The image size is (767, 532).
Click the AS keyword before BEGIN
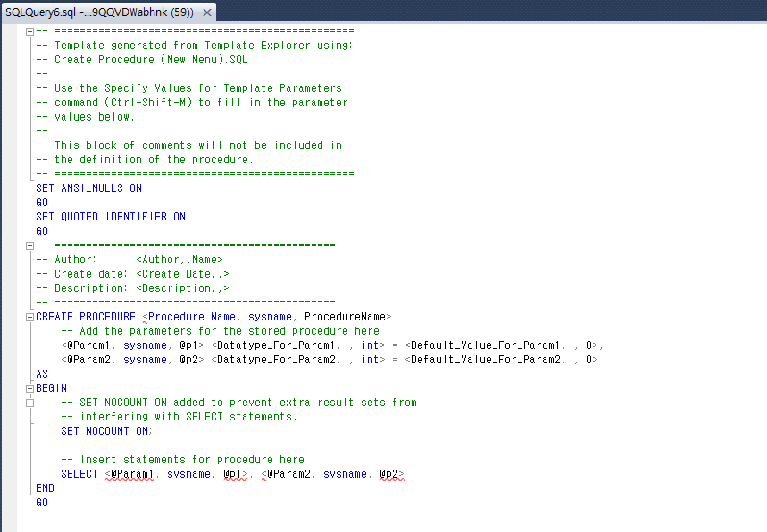click(x=42, y=374)
